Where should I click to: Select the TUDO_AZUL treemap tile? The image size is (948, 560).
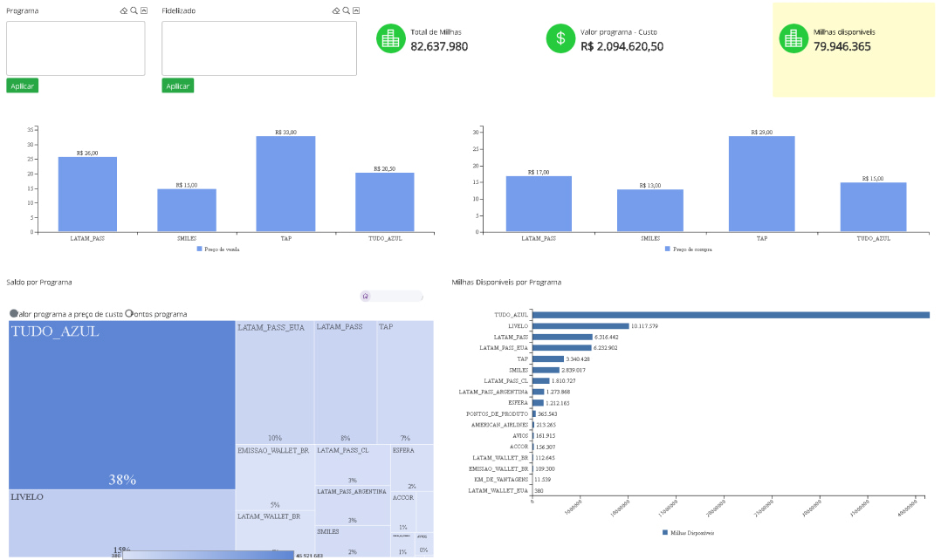[121, 405]
